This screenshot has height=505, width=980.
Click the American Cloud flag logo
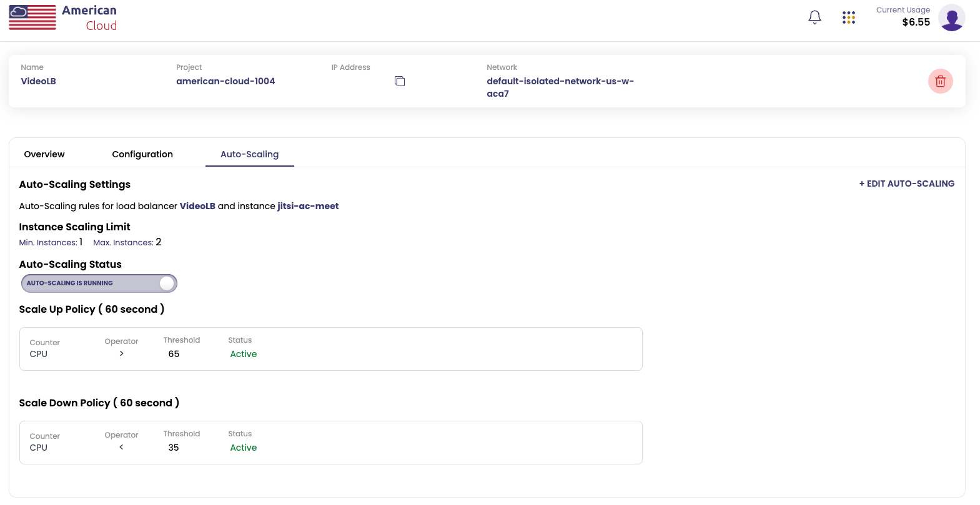click(x=32, y=17)
